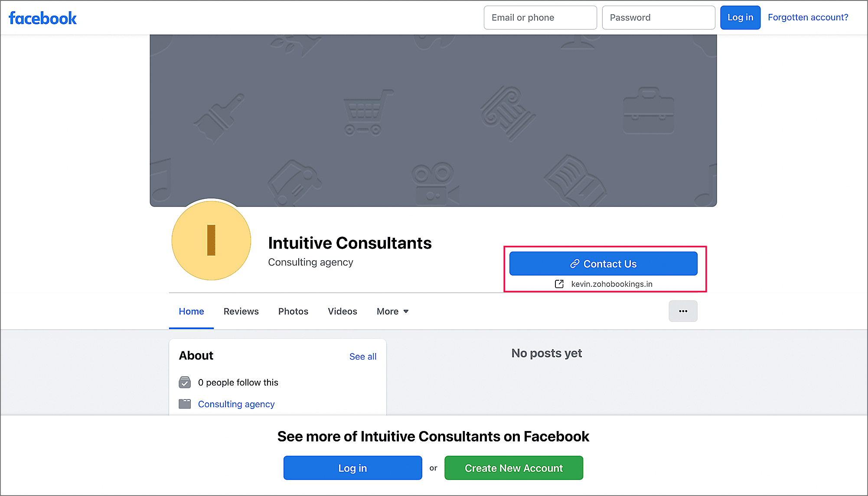
Task: Select the Videos tab
Action: (x=343, y=311)
